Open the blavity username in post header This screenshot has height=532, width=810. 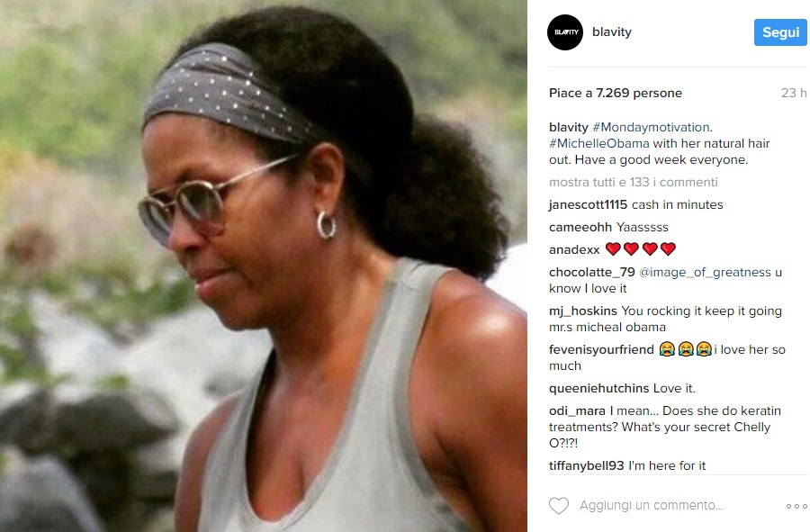(x=612, y=32)
